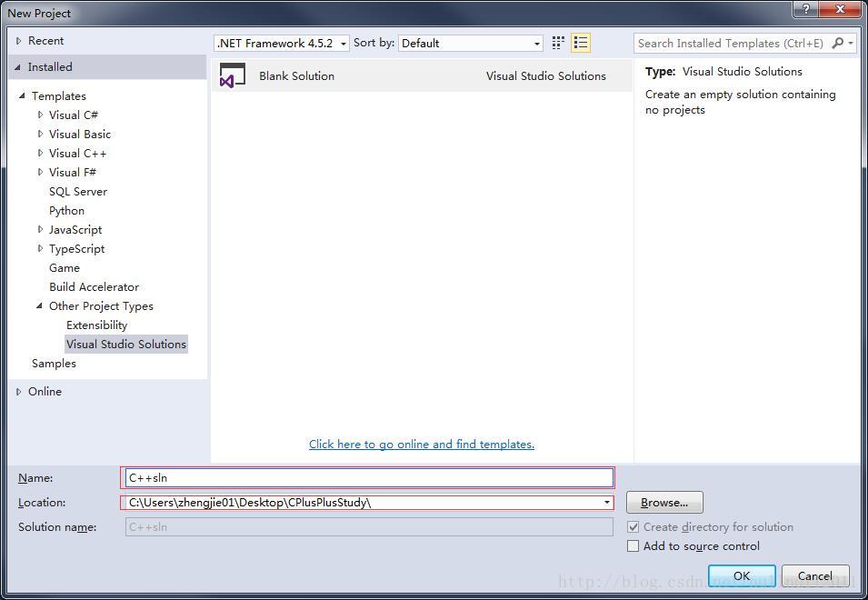
Task: Expand the Visual F# node
Action: pos(40,172)
